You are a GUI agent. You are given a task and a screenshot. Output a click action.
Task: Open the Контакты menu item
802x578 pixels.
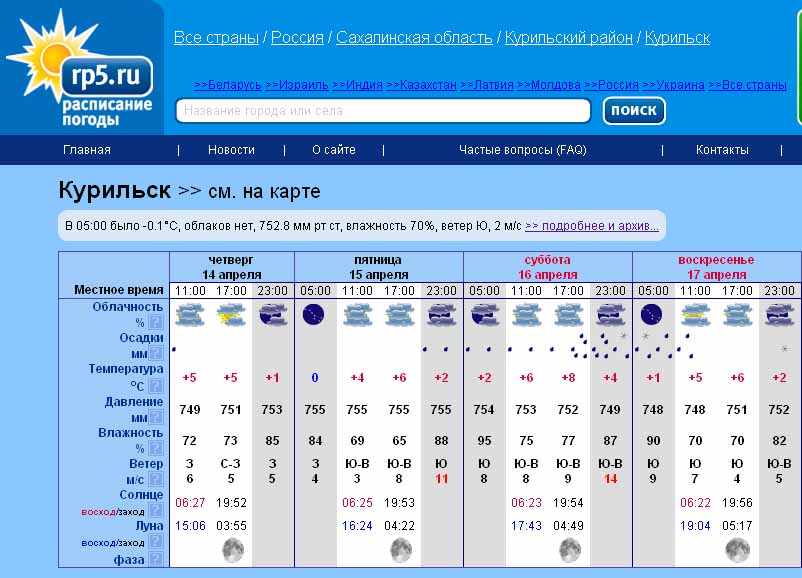coord(722,150)
